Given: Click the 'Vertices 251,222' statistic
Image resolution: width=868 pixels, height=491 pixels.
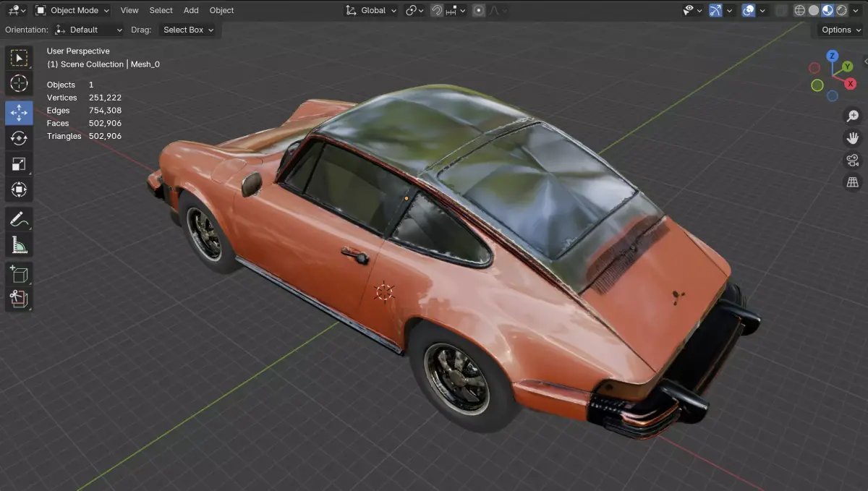Looking at the screenshot, I should tap(84, 98).
